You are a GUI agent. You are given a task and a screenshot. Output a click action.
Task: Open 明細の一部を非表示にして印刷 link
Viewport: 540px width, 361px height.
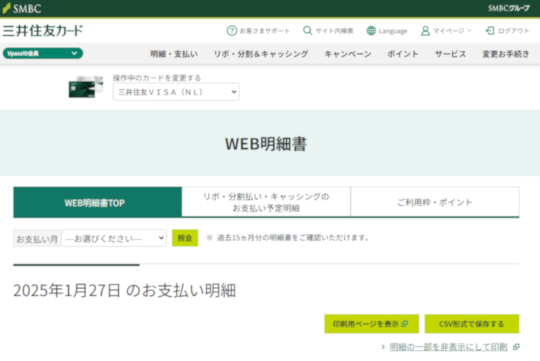[448, 347]
